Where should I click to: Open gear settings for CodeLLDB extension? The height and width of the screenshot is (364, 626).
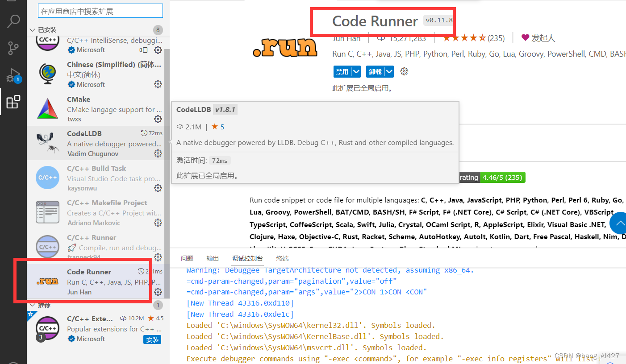(158, 153)
